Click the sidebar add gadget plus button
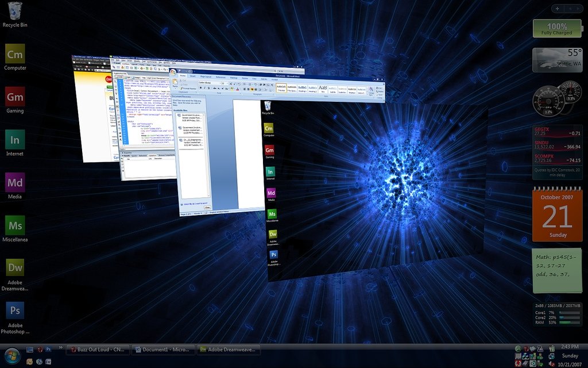Image resolution: width=588 pixels, height=368 pixels. coord(557,8)
